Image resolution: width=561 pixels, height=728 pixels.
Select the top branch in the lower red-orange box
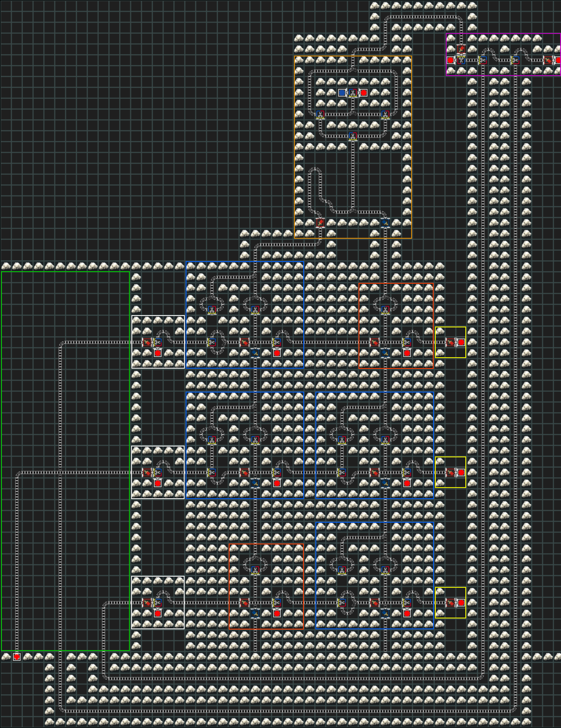pos(255,570)
